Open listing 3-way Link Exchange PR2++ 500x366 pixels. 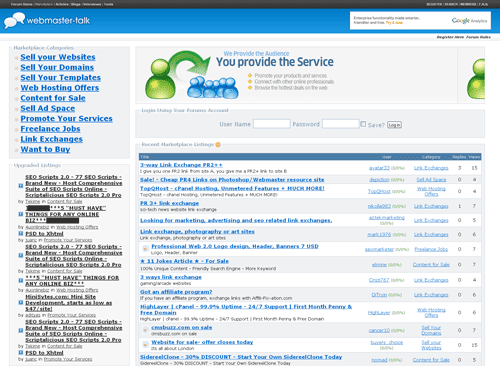(181, 165)
